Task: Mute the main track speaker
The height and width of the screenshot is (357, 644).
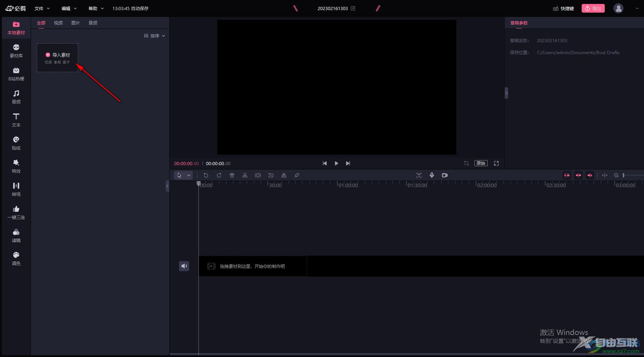Action: pyautogui.click(x=184, y=266)
